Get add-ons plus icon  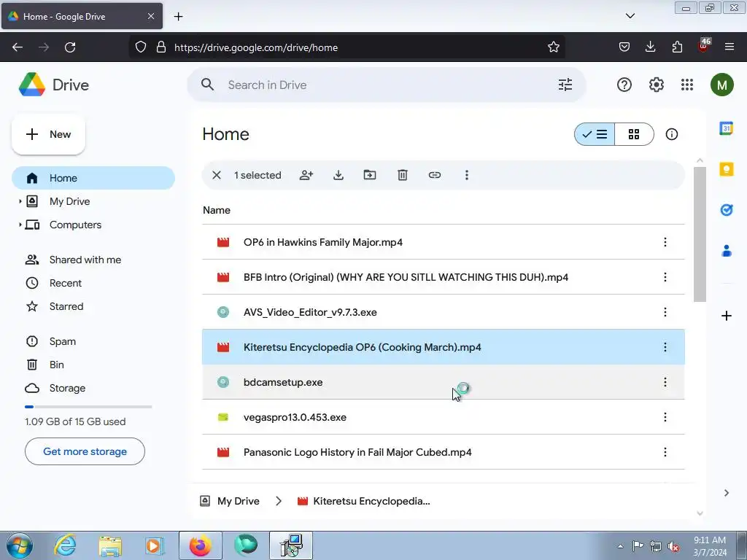(x=726, y=316)
